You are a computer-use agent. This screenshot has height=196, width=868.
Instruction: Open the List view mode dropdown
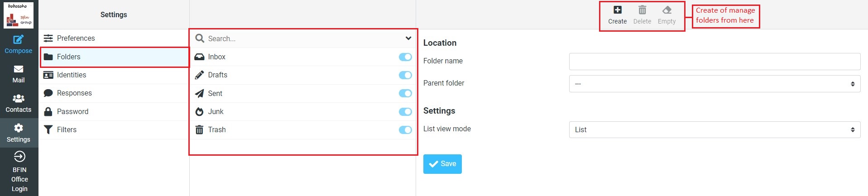point(715,129)
